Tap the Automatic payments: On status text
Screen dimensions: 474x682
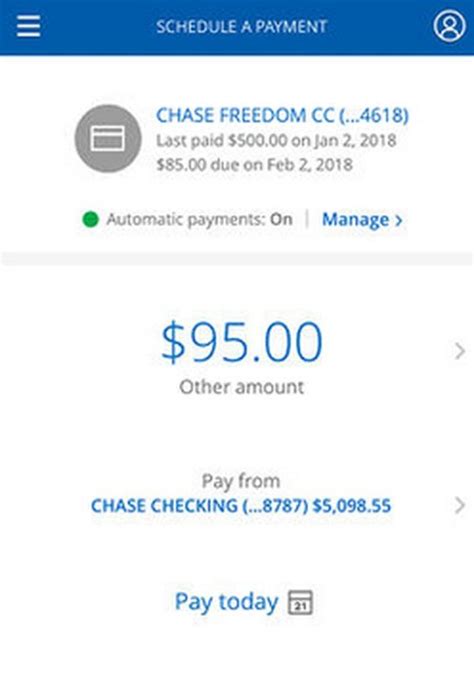(x=200, y=219)
